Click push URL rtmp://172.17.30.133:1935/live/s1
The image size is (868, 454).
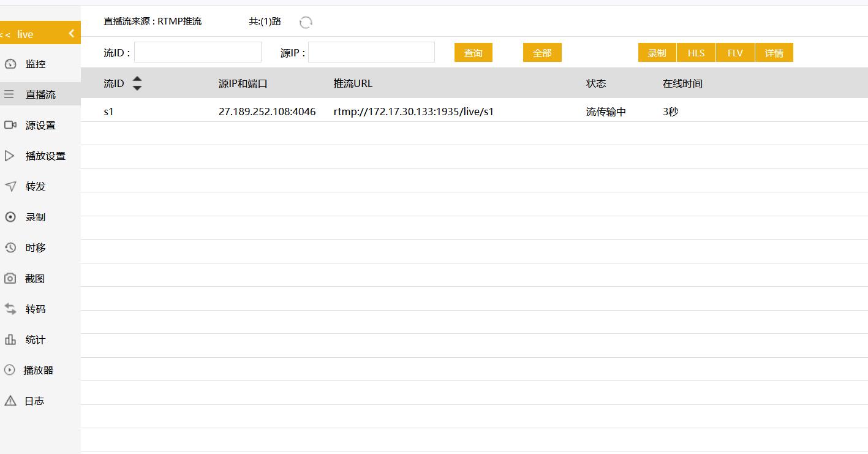pos(413,112)
